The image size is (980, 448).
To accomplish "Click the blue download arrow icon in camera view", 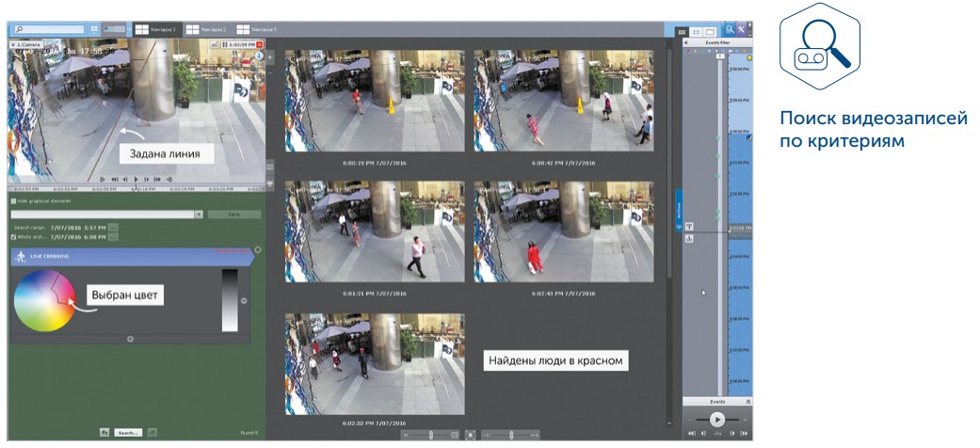I will click(259, 56).
